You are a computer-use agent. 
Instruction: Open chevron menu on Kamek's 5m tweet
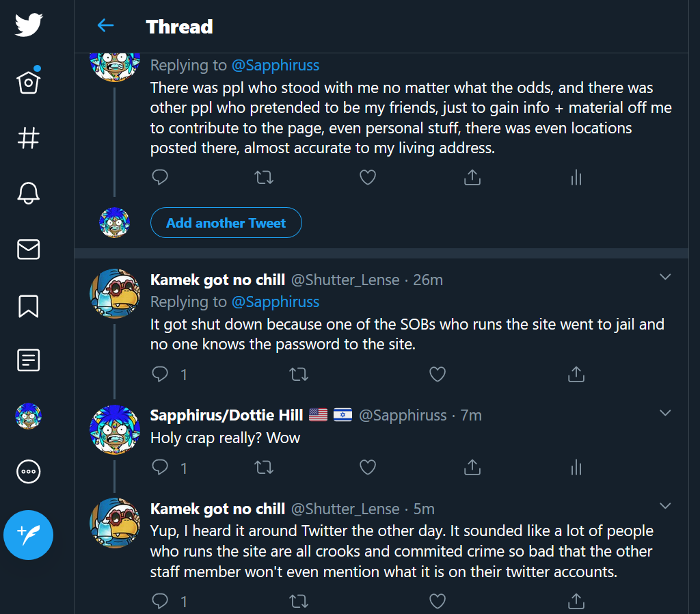664,506
